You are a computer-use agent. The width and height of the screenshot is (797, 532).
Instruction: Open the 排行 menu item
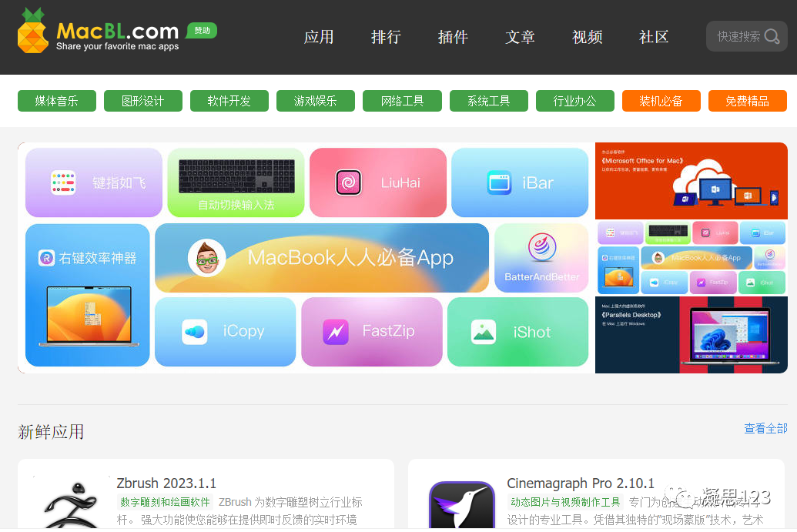(x=386, y=37)
